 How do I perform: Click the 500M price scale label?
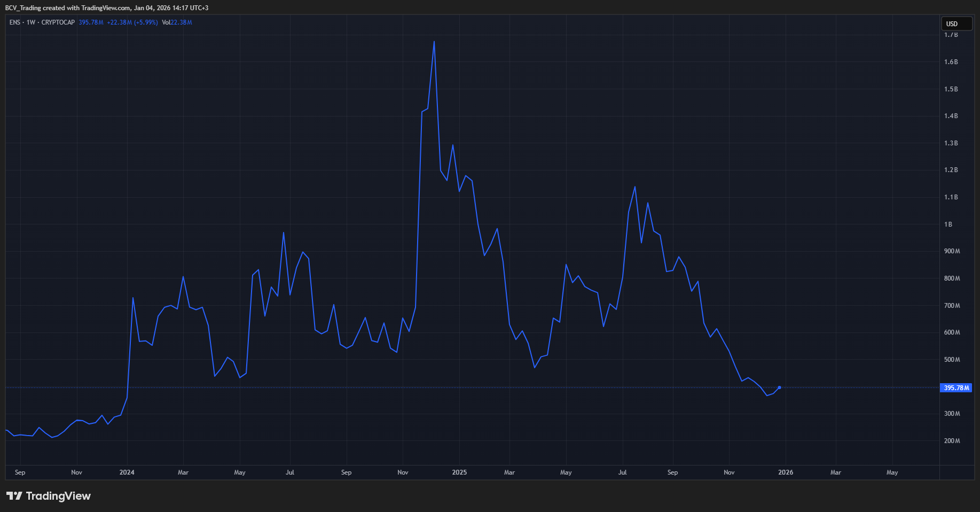(x=952, y=360)
